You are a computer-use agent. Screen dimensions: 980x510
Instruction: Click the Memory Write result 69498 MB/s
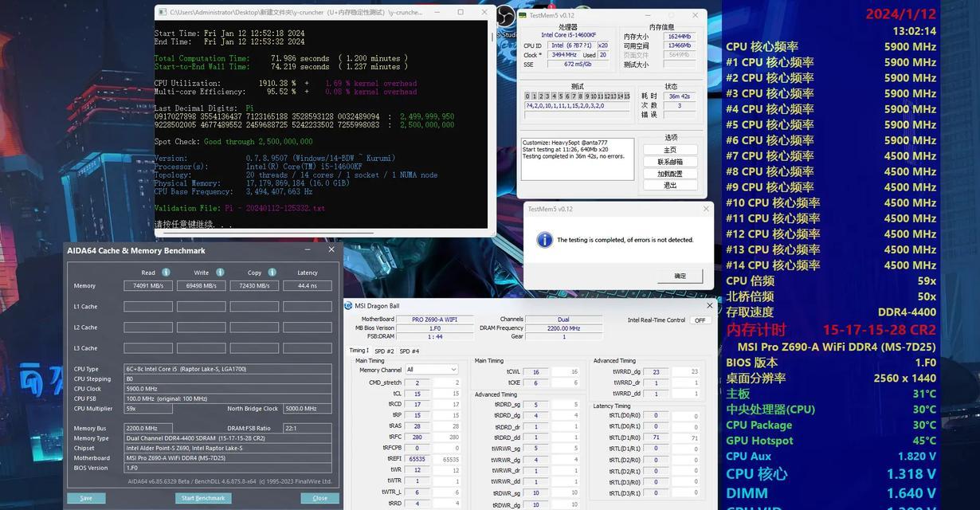(202, 285)
